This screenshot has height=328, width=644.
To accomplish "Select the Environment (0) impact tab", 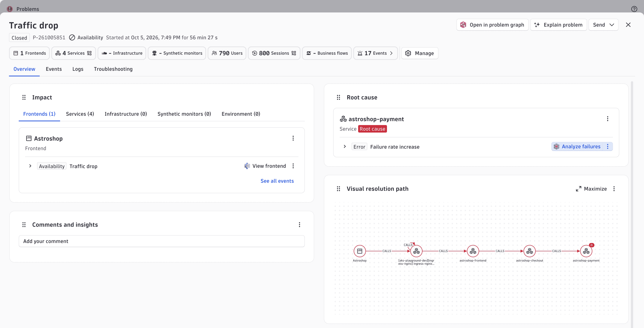I will tap(241, 114).
